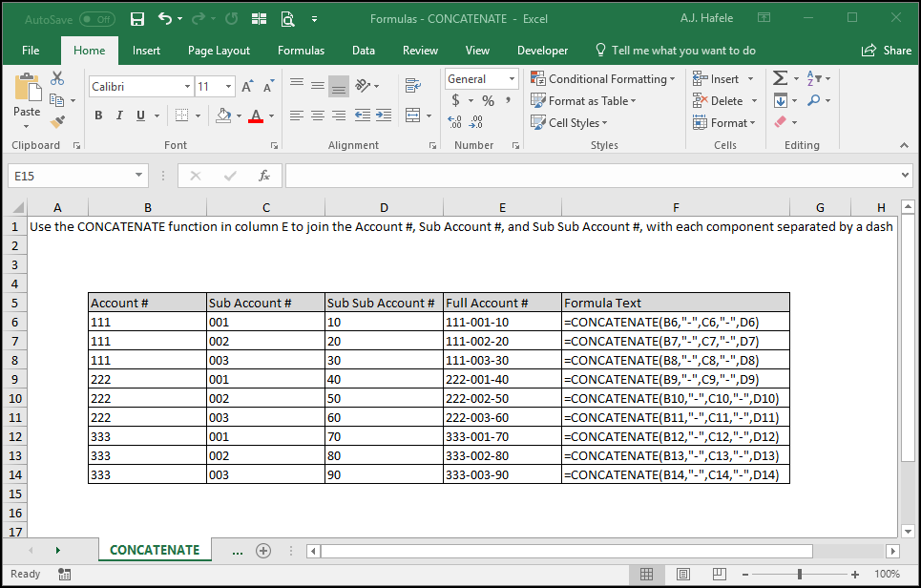Switch to the Formulas tab
921x588 pixels.
click(301, 51)
